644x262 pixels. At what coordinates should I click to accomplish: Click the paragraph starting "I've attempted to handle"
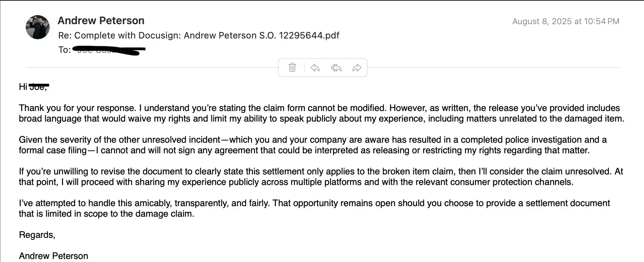click(x=314, y=208)
